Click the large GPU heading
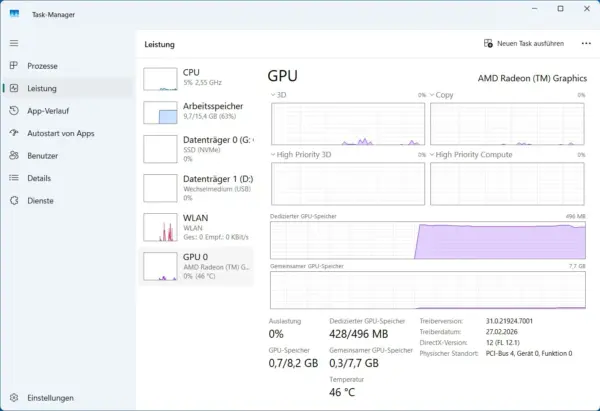This screenshot has height=411, width=600. (x=282, y=76)
